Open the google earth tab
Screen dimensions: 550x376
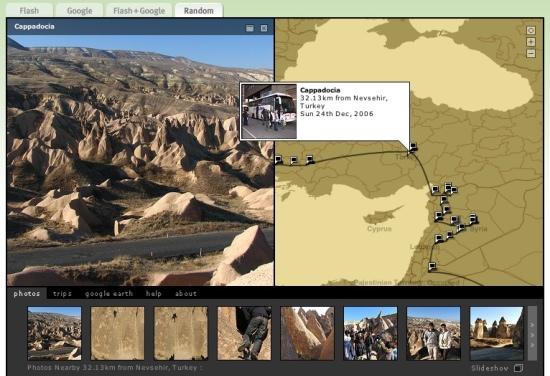[x=109, y=294]
